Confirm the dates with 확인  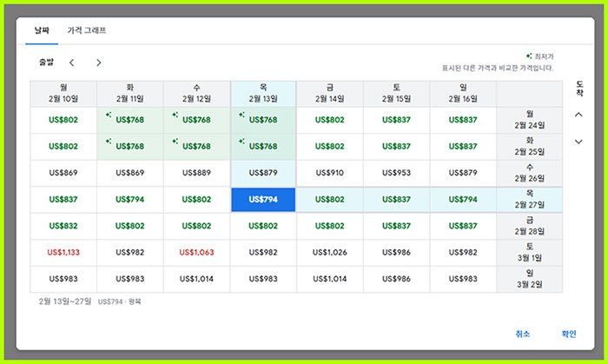pyautogui.click(x=568, y=334)
